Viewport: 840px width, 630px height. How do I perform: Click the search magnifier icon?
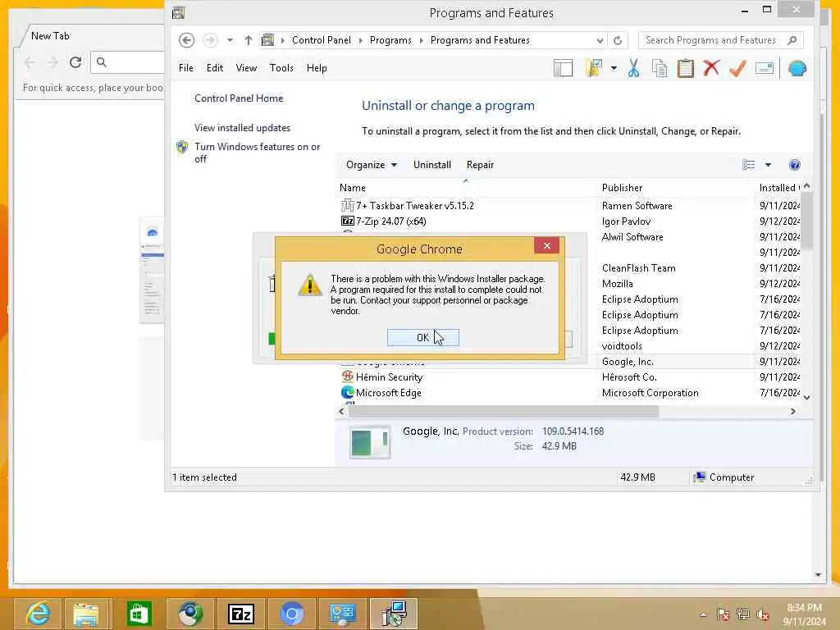792,40
